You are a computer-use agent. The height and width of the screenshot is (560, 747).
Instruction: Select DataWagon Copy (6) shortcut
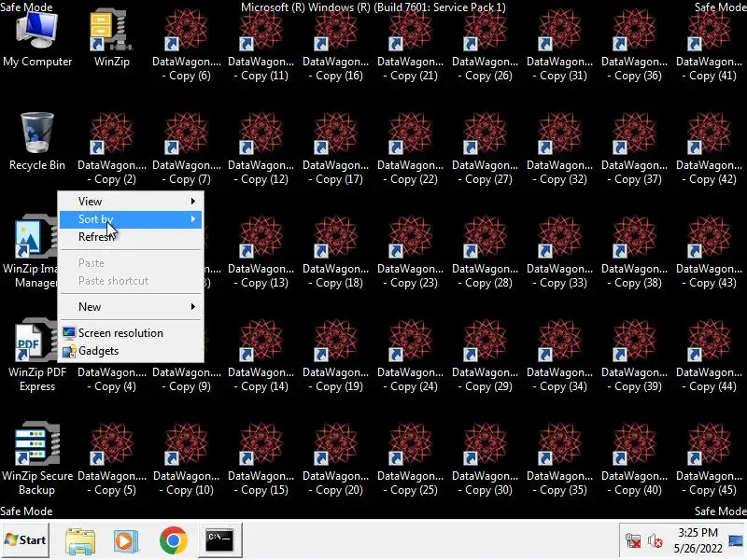(186, 47)
